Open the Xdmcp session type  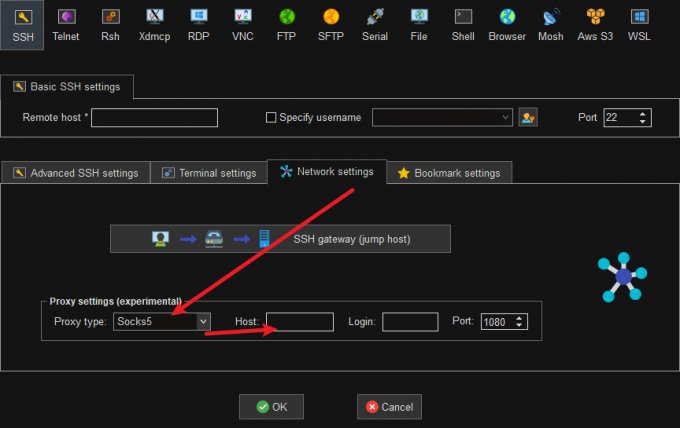coord(154,25)
